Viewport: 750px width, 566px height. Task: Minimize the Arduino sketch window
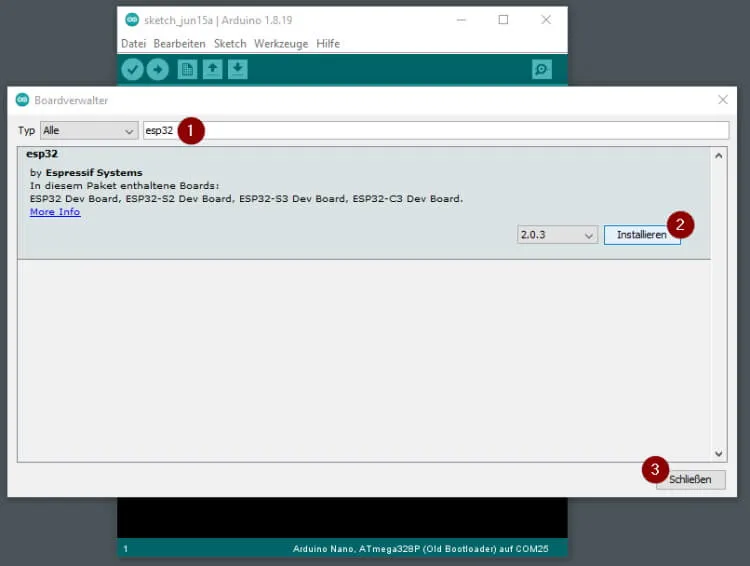[461, 20]
